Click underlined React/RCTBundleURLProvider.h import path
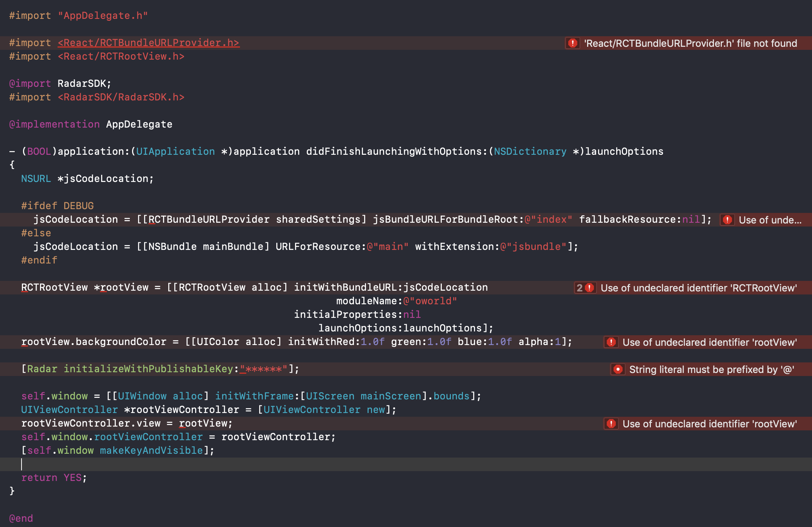Screen dimensions: 812x527 (x=148, y=43)
